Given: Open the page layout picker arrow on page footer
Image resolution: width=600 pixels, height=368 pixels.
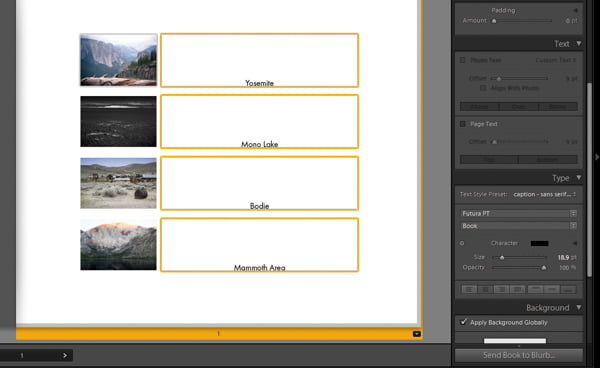Looking at the screenshot, I should (x=417, y=334).
